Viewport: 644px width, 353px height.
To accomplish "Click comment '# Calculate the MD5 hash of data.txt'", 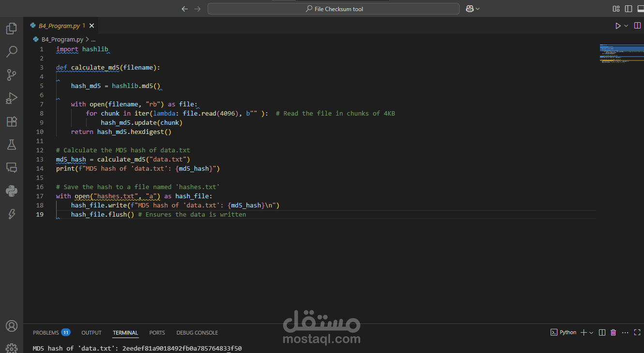I will click(123, 150).
